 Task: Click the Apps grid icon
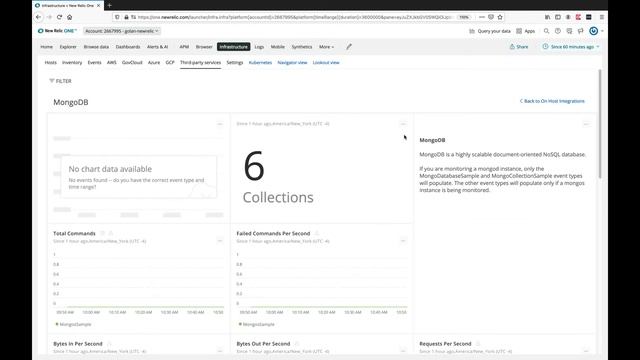pos(519,31)
